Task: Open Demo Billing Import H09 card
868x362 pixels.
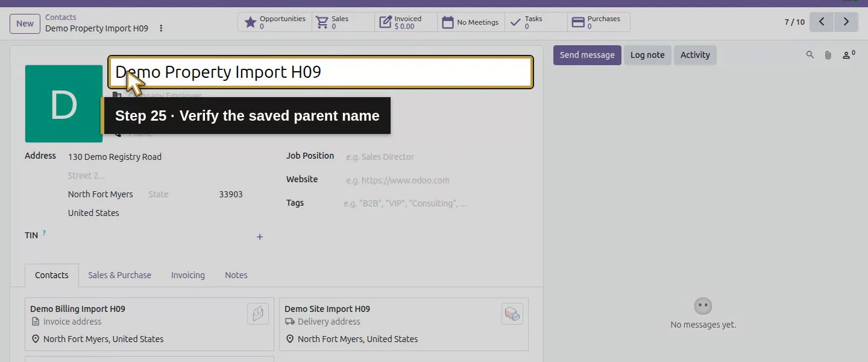Action: (149, 324)
